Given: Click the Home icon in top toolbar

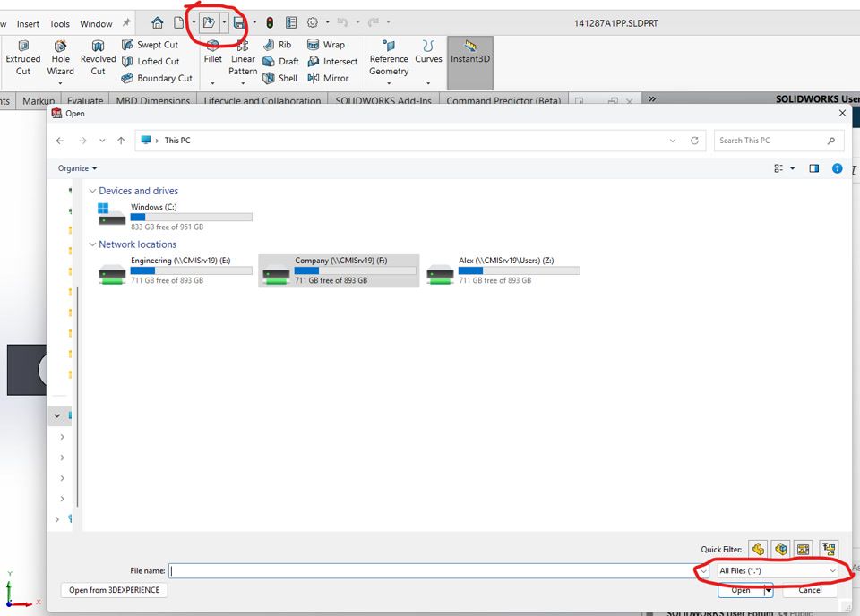Looking at the screenshot, I should click(x=158, y=22).
